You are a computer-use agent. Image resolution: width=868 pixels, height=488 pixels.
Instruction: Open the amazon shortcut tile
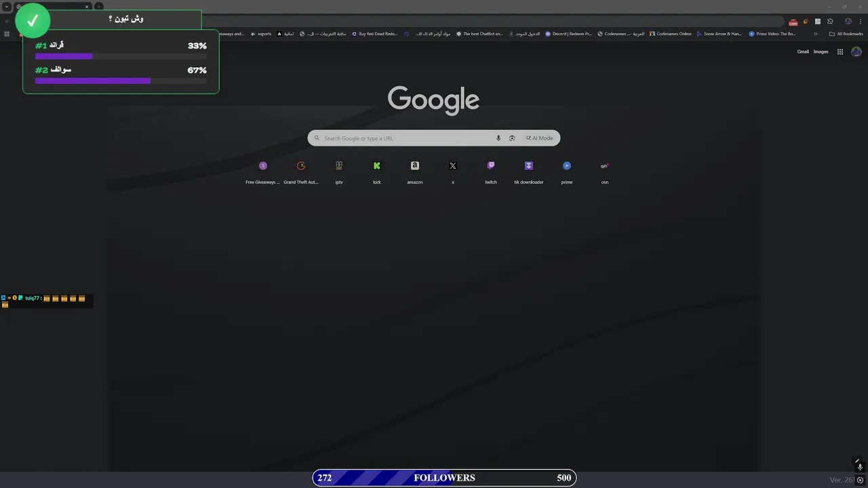(x=415, y=172)
